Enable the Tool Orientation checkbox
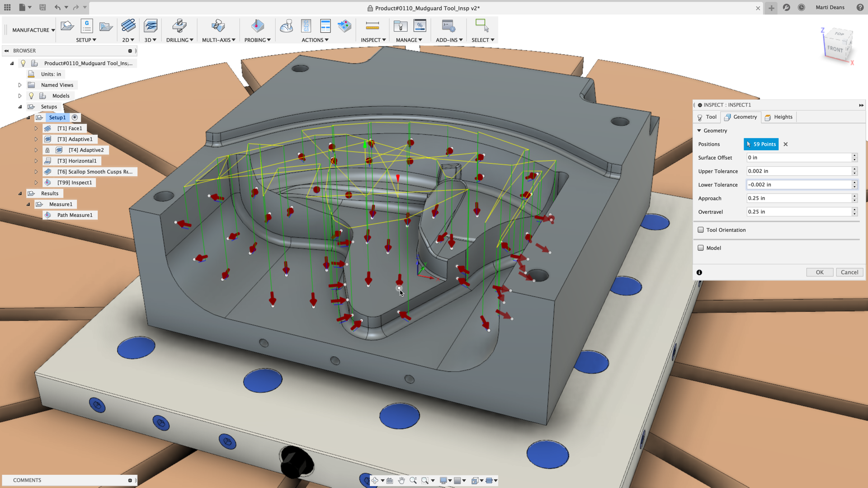This screenshot has height=488, width=868. tap(701, 230)
